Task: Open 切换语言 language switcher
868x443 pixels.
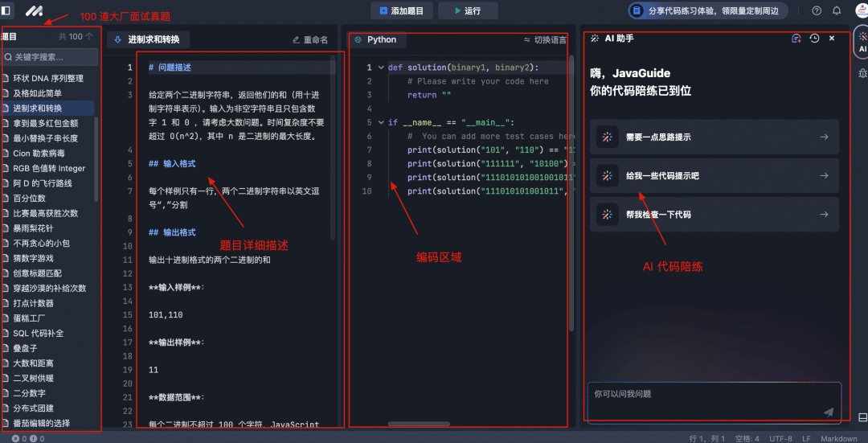Action: (545, 40)
